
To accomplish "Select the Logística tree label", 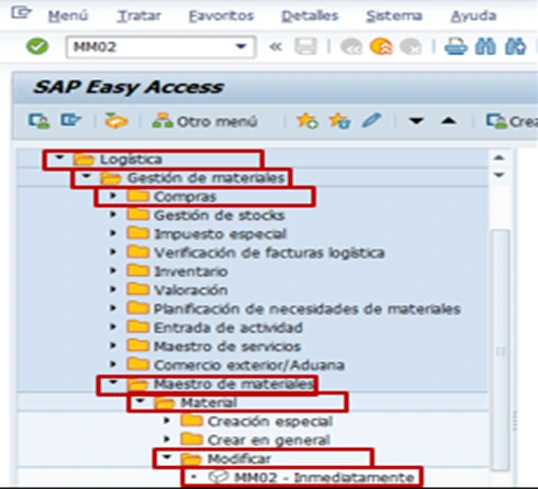I will coord(130,159).
